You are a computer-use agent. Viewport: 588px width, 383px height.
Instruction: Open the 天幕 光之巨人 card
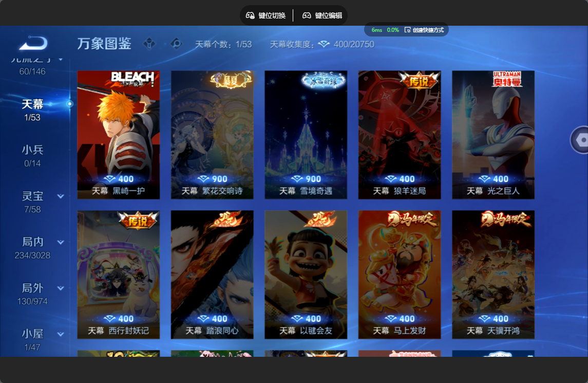point(494,135)
